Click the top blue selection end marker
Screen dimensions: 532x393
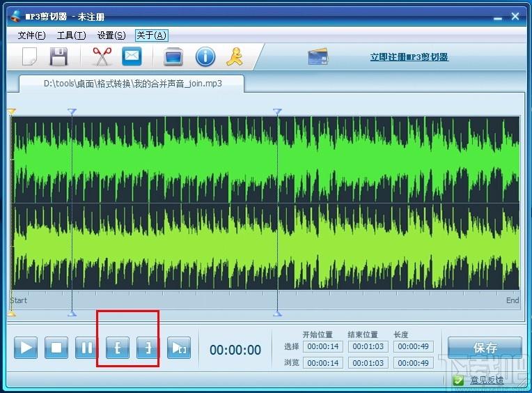click(x=277, y=111)
